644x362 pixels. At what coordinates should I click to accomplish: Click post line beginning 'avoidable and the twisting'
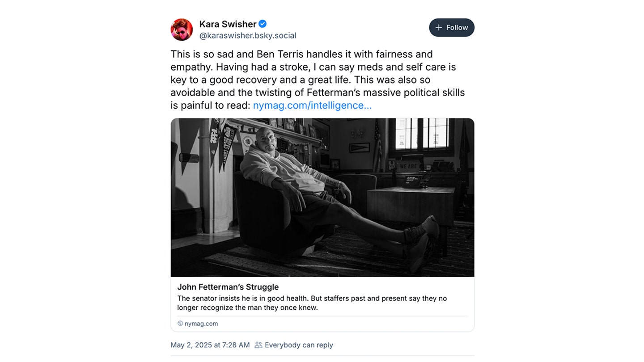[x=318, y=93]
